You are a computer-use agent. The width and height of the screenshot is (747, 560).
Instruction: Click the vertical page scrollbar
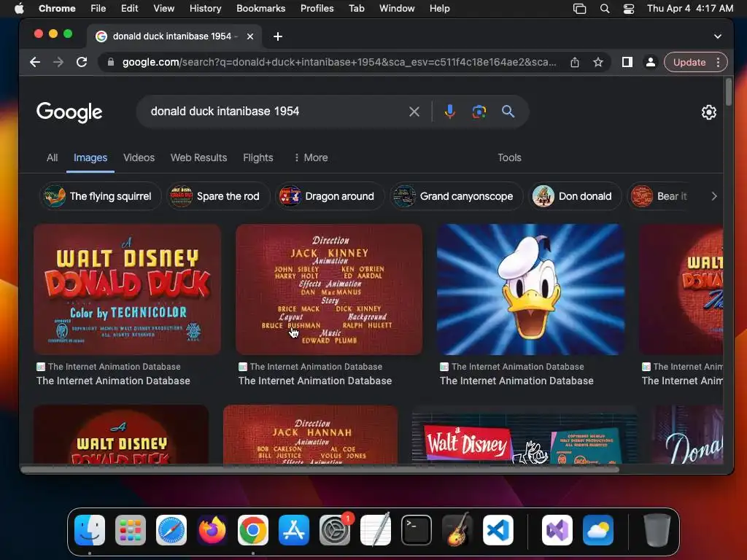pyautogui.click(x=729, y=93)
